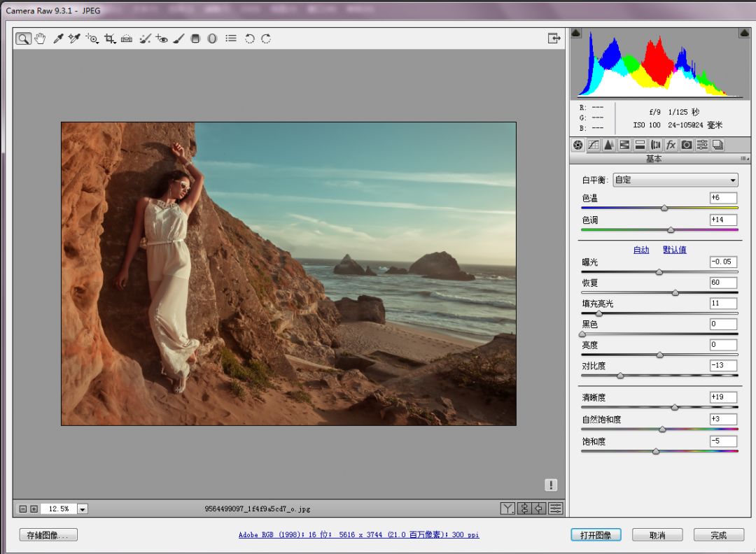Select the Straighten tool
The image size is (756, 554).
tap(127, 38)
